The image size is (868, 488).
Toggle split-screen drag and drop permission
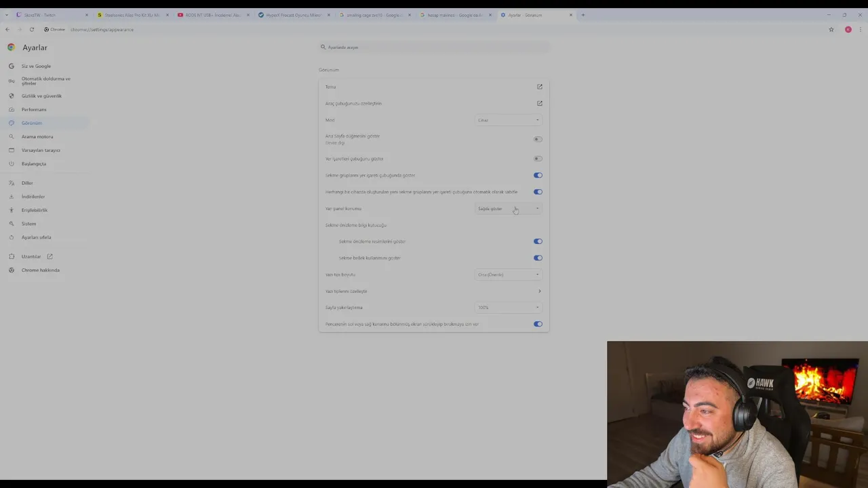(x=538, y=324)
